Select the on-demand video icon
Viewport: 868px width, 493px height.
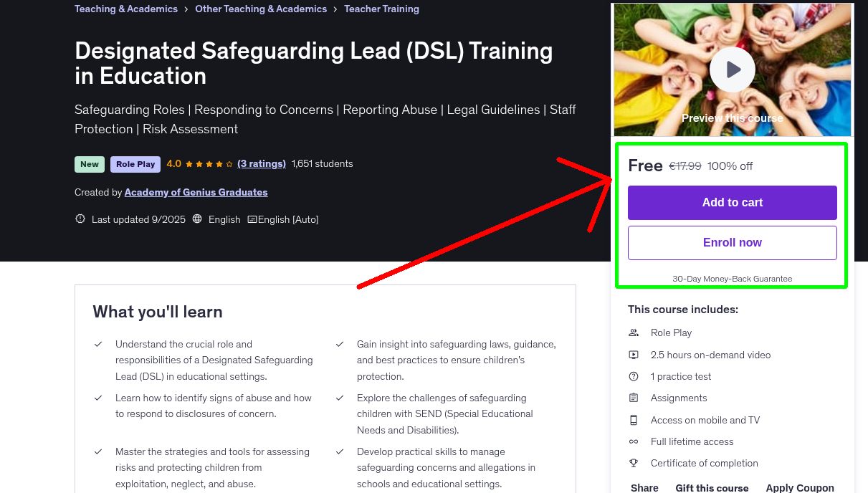point(634,354)
